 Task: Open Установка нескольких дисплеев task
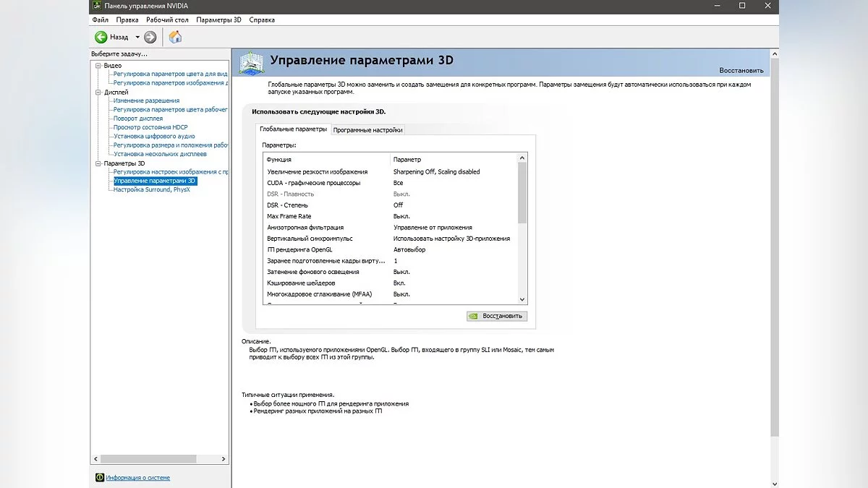160,154
